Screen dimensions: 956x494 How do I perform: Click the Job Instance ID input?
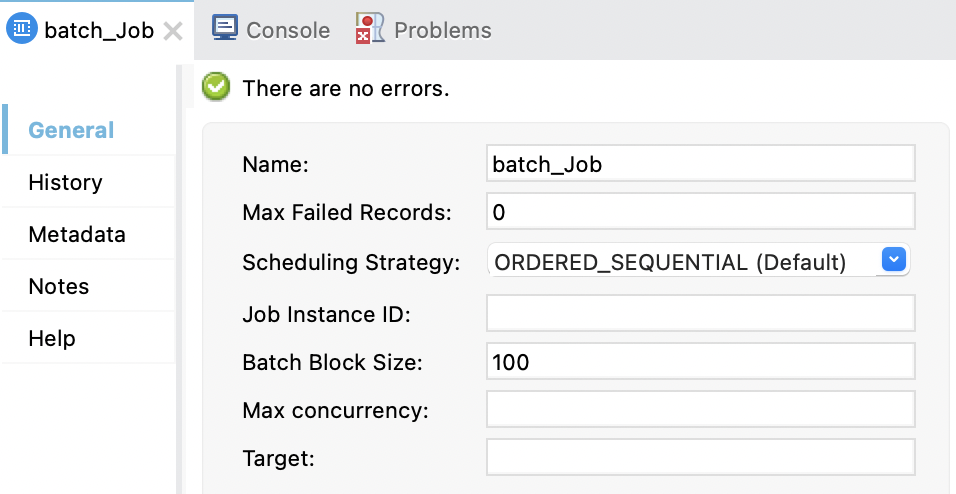pos(700,313)
